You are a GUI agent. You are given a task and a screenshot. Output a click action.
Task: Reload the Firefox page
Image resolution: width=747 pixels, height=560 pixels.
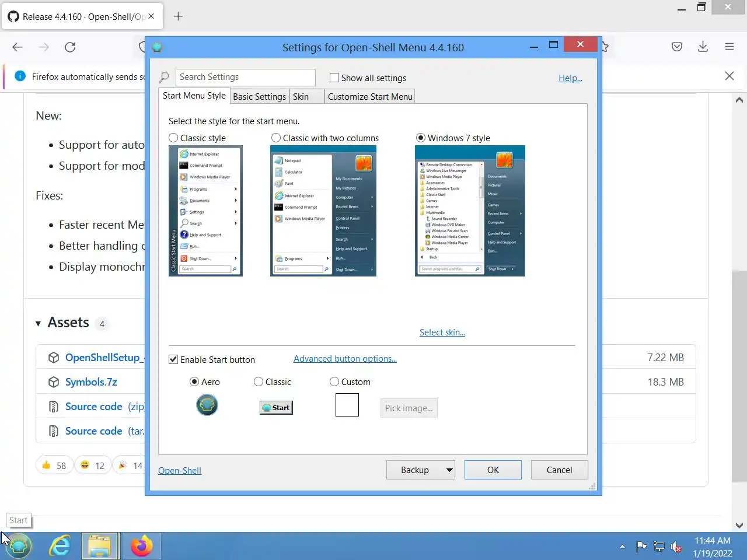point(70,47)
